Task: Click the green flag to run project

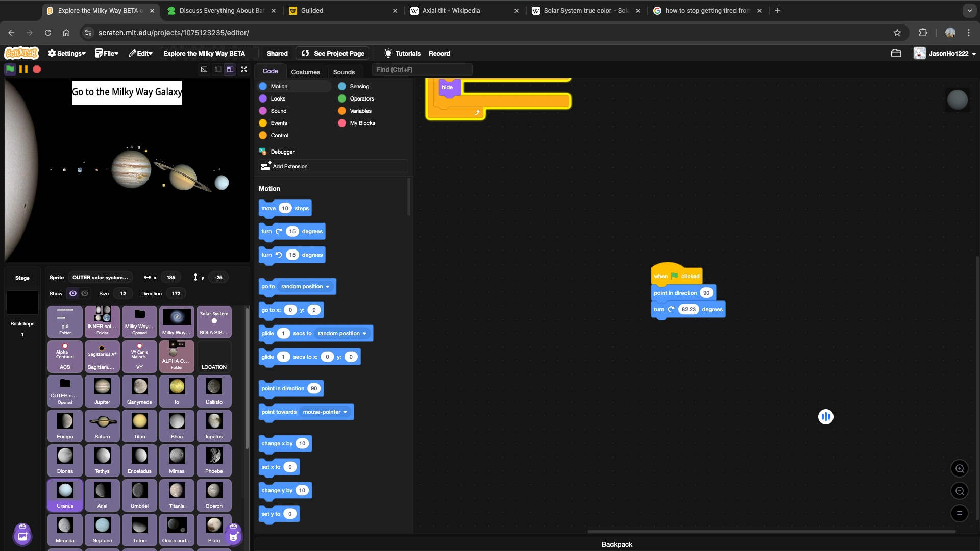Action: [x=10, y=69]
